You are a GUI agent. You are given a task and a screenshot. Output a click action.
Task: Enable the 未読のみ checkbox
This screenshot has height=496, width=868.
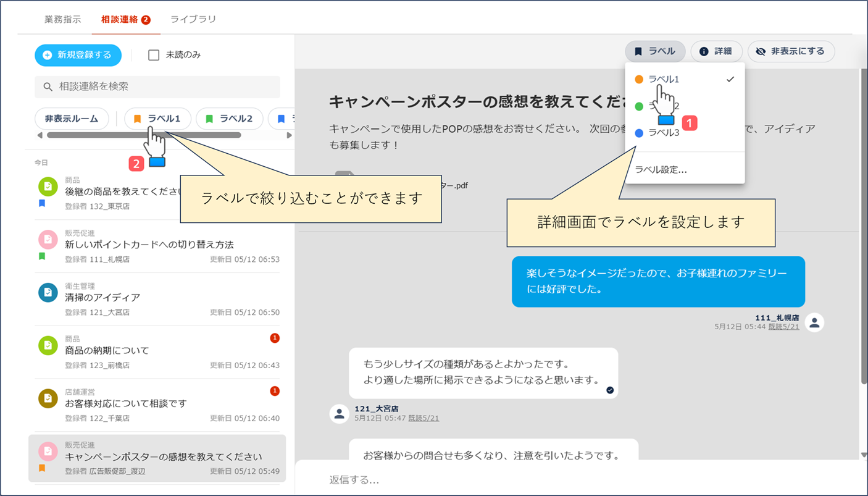[x=154, y=55]
